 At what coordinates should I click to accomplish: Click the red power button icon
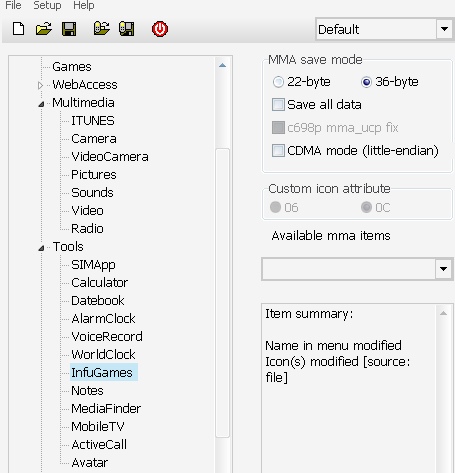160,29
